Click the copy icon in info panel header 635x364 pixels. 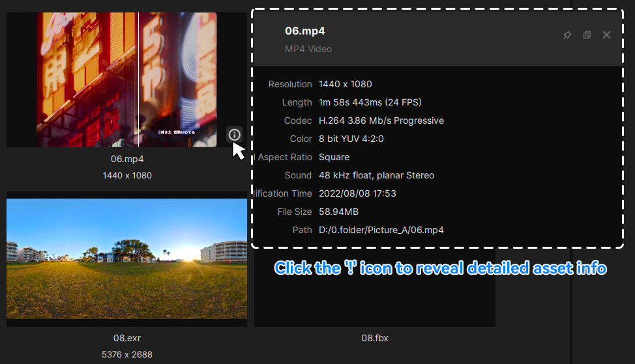click(587, 35)
